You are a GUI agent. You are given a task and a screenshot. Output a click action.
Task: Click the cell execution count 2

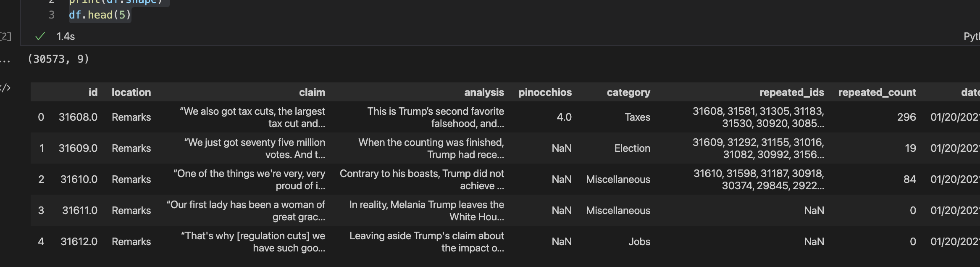[5, 37]
